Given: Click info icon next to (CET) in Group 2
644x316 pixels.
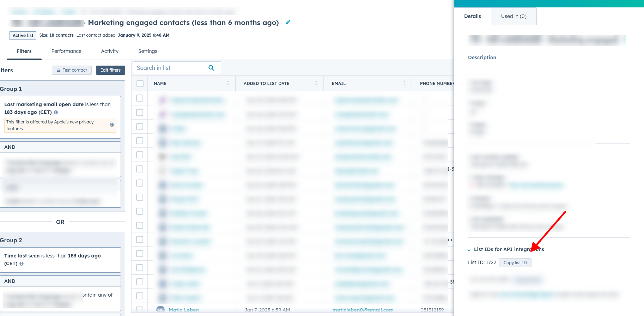Looking at the screenshot, I should pos(22,263).
